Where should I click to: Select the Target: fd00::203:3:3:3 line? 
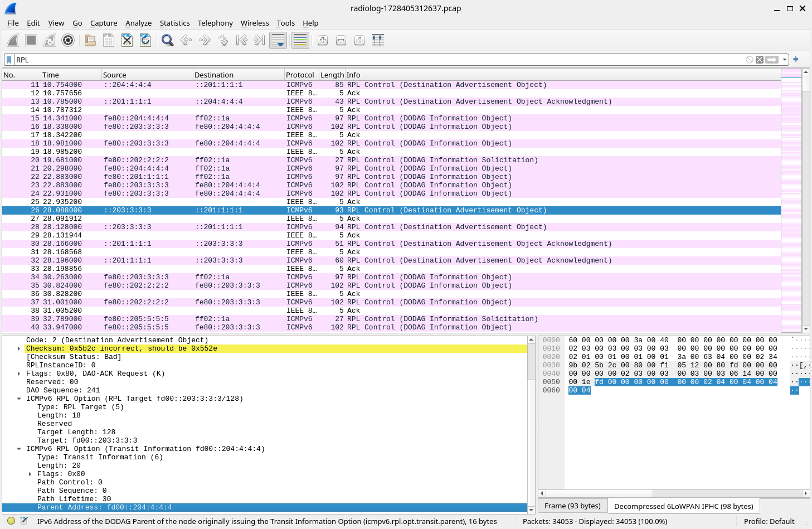265,440
